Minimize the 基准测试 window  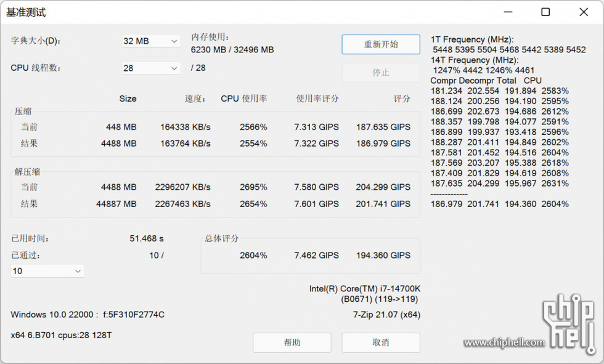[x=508, y=12]
